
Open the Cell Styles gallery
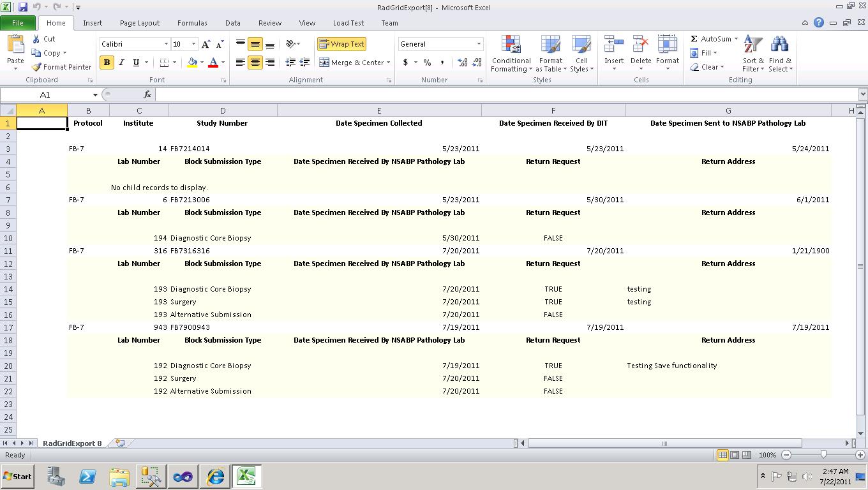581,54
